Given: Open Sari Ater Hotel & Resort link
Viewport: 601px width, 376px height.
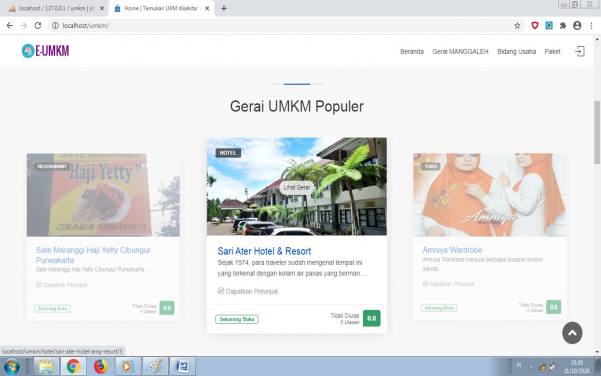Looking at the screenshot, I should (x=264, y=251).
